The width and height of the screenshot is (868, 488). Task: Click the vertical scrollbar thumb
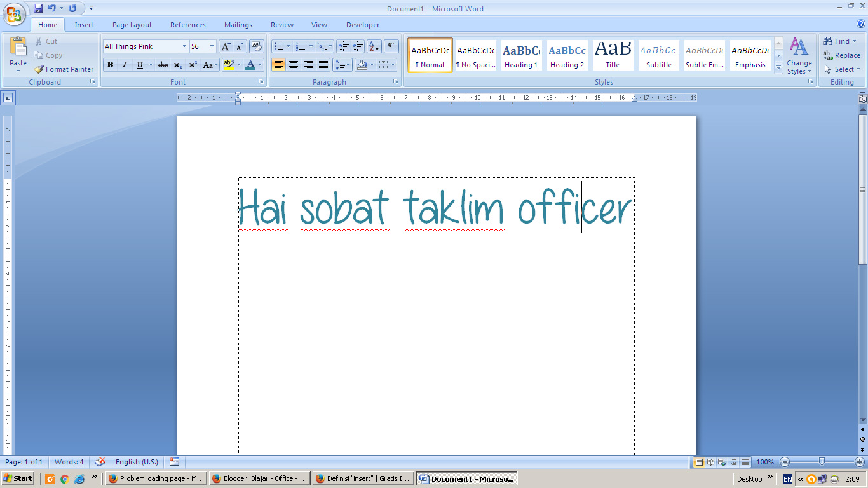tap(863, 189)
